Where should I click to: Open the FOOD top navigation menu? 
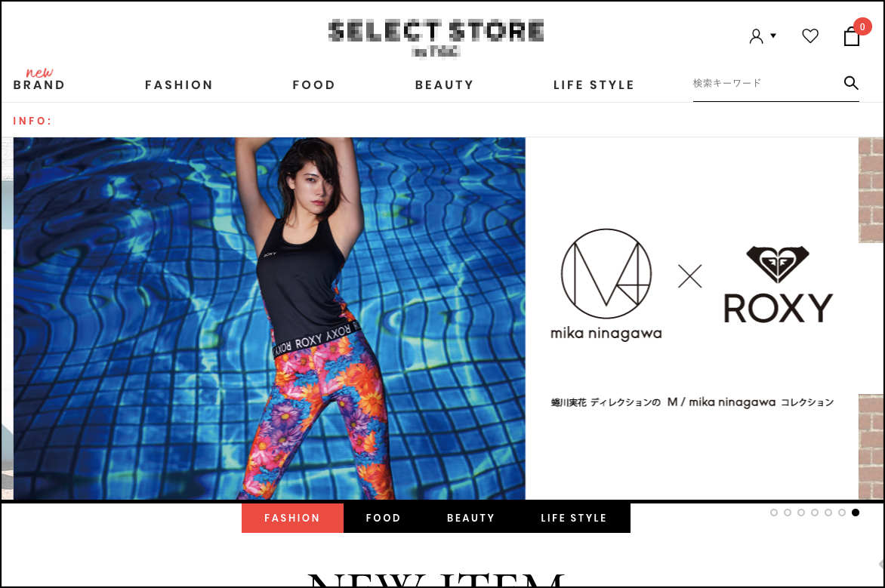click(314, 85)
